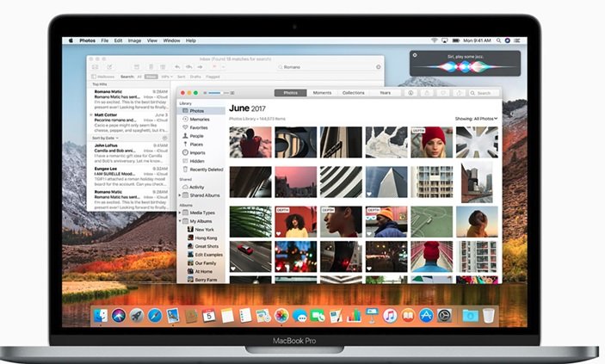Launch iTunes from the Dock
Image resolution: width=605 pixels, height=364 pixels.
[x=390, y=316]
